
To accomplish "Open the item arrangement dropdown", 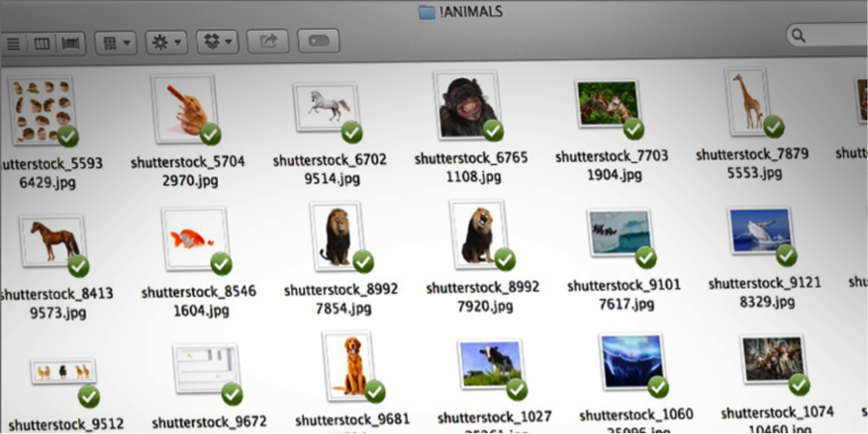I will 116,42.
